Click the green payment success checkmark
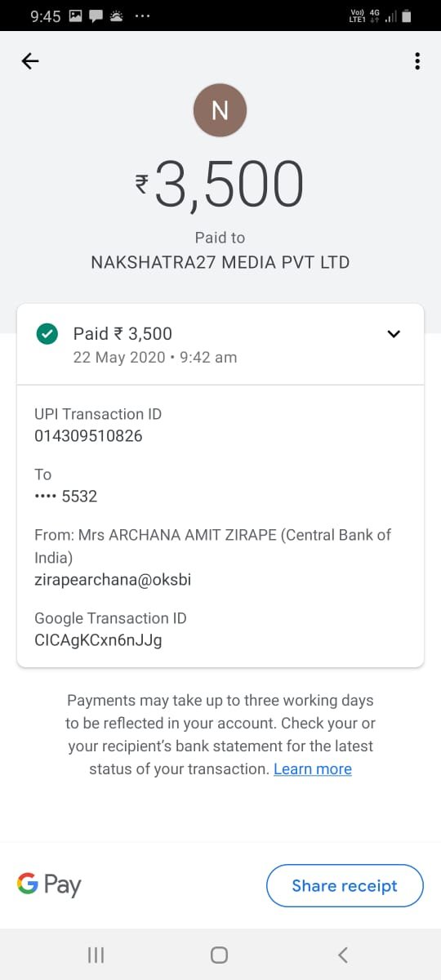This screenshot has height=980, width=441. point(47,333)
